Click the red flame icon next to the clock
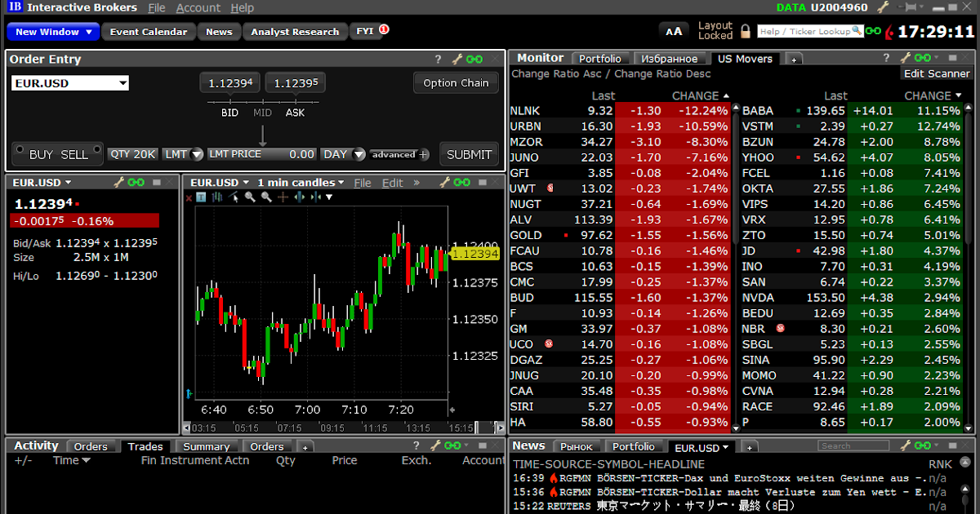 coord(889,33)
